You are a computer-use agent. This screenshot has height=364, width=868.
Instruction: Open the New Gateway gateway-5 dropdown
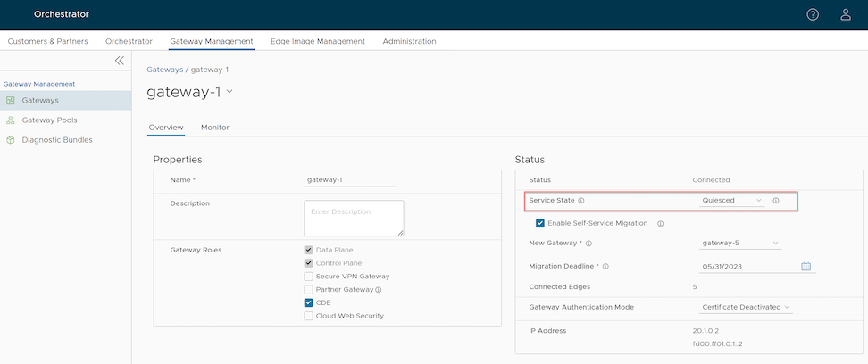[739, 243]
